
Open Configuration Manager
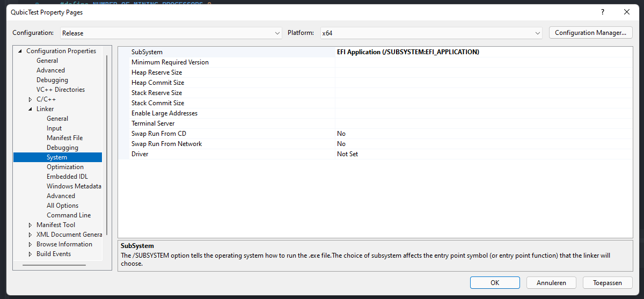coord(590,33)
